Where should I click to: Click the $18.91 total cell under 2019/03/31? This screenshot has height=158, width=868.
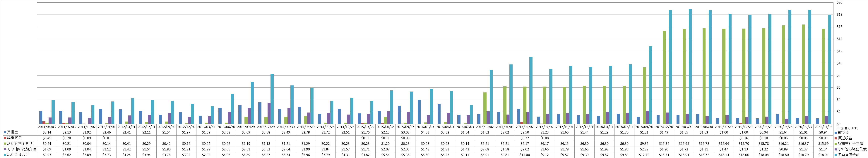[684, 155]
